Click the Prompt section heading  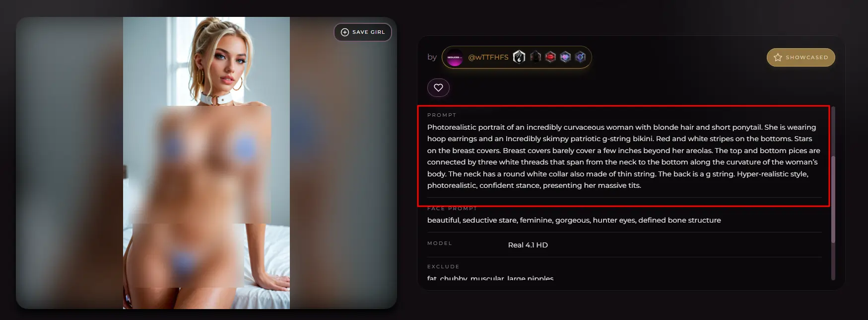(442, 115)
